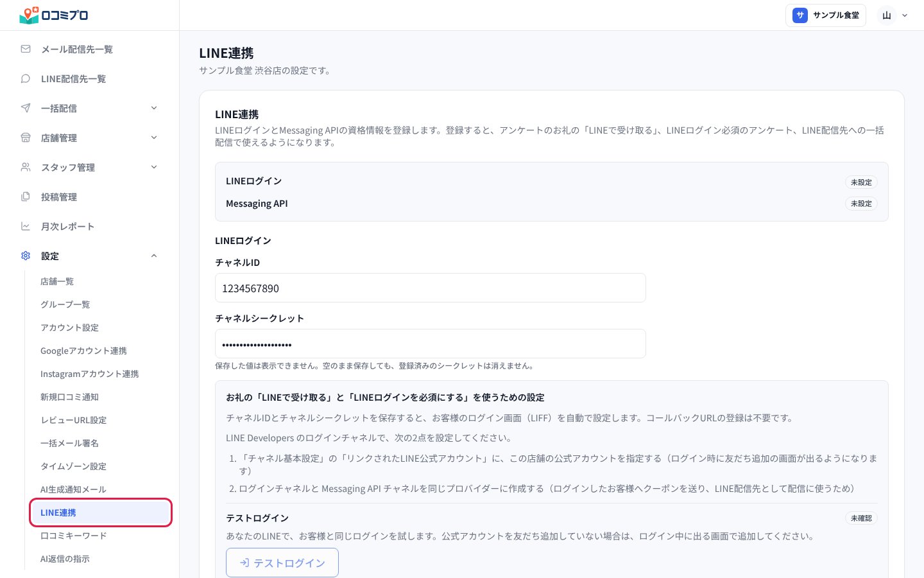Image resolution: width=924 pixels, height=578 pixels.
Task: Click the 未設定 badge beside Messaging API
Action: pos(861,204)
